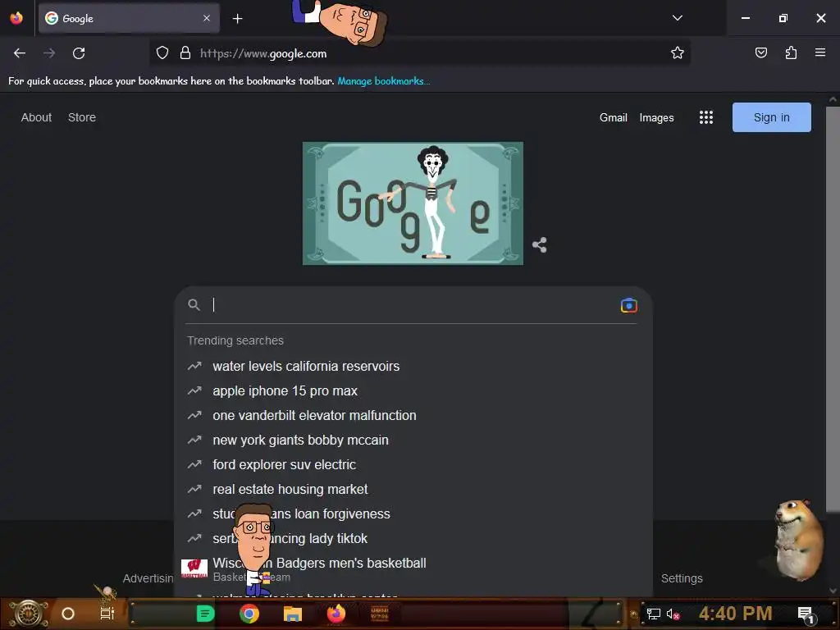Expand the list all tabs chevron
840x630 pixels.
677,18
